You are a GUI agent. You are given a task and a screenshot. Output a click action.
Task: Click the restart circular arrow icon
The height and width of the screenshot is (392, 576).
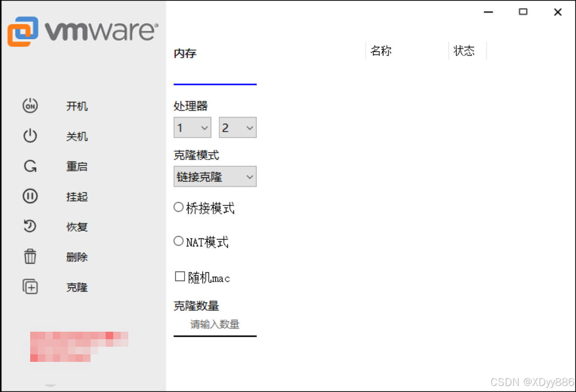coord(30,166)
